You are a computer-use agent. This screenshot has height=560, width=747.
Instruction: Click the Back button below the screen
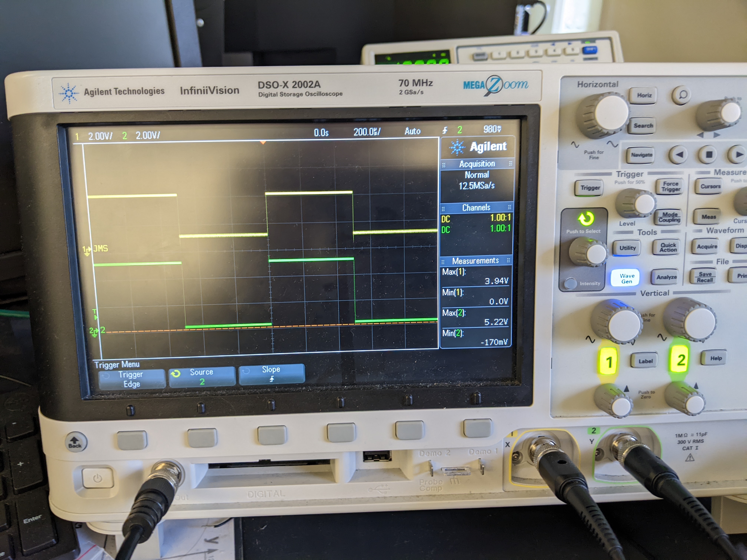point(75,441)
